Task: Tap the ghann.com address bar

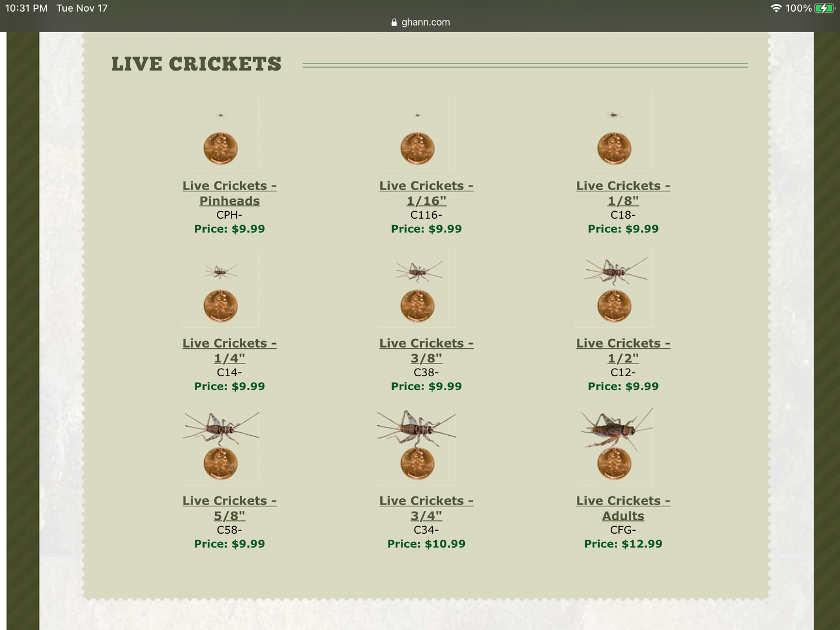Action: click(x=421, y=22)
